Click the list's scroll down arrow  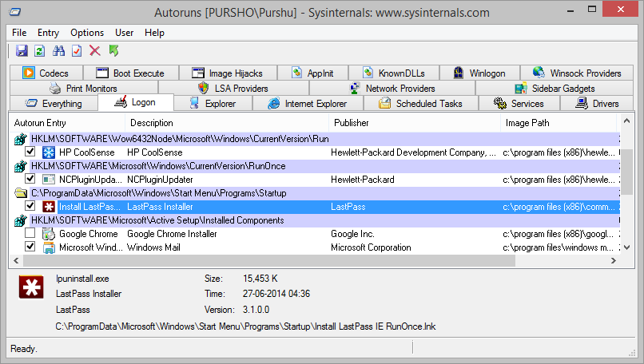tap(626, 247)
